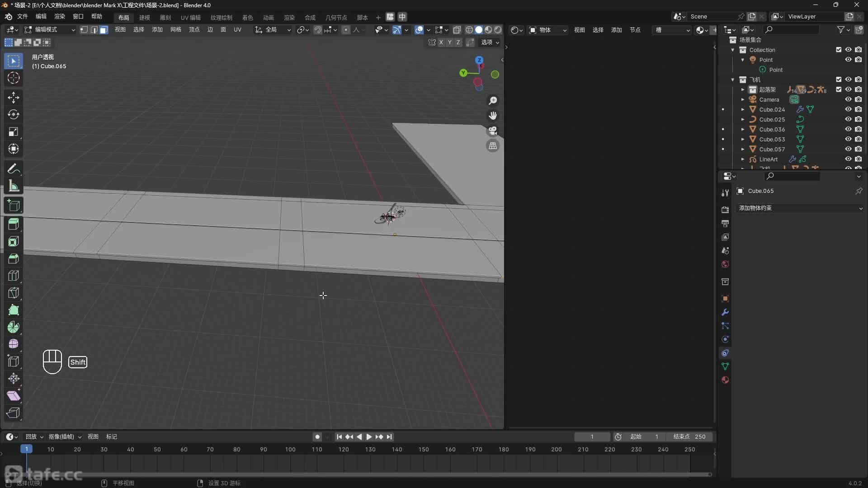Image resolution: width=868 pixels, height=488 pixels.
Task: Open the 全局 transform orientation dropdown
Action: 273,30
